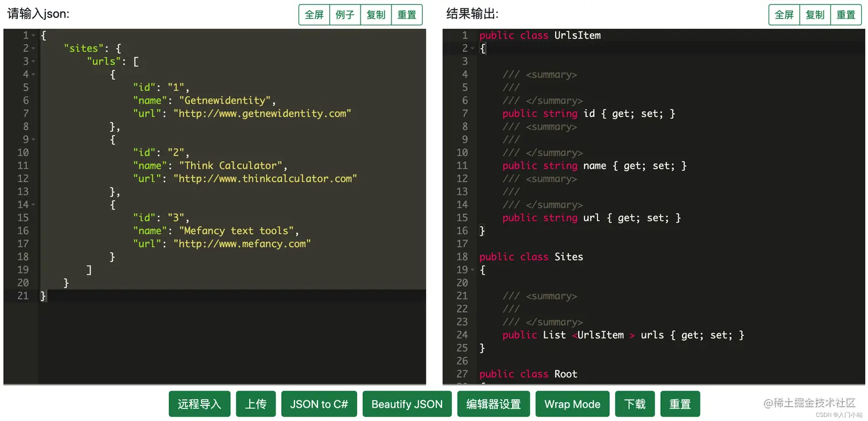
Task: Click the 重置 button in the bottom toolbar
Action: tap(680, 404)
